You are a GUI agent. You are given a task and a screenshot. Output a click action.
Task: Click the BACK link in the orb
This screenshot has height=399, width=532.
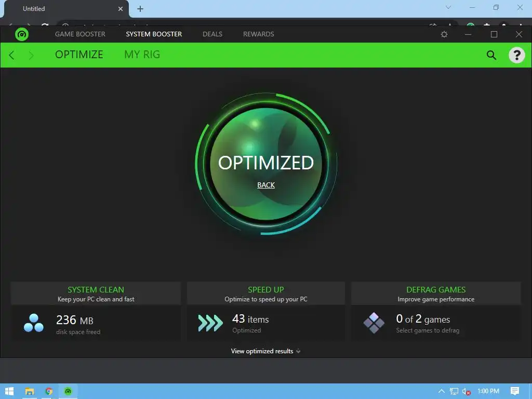click(x=266, y=185)
